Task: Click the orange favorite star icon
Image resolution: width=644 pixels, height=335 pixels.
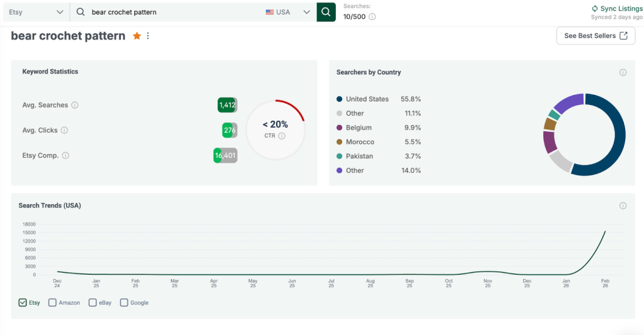Action: pyautogui.click(x=137, y=36)
